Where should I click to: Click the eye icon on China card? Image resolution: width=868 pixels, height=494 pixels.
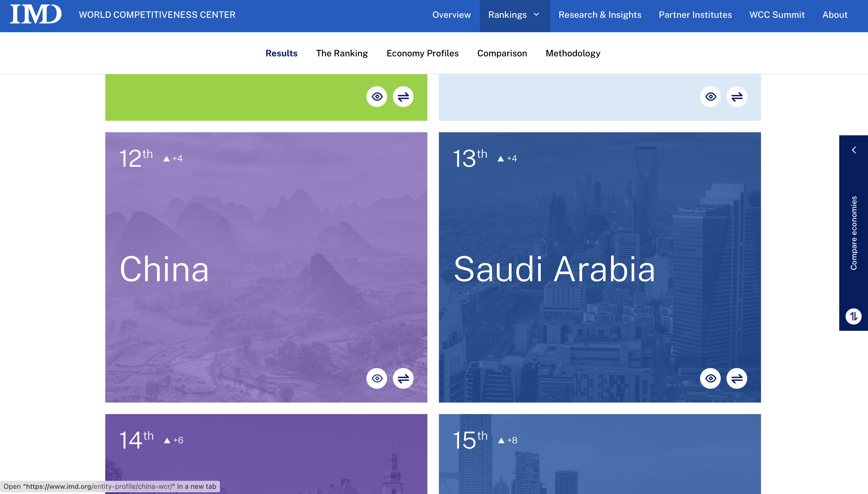377,378
